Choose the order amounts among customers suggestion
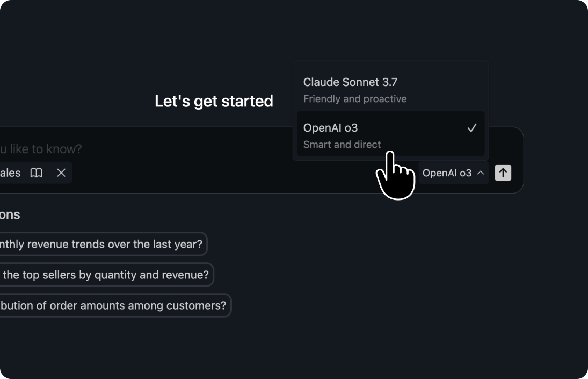 pyautogui.click(x=113, y=306)
